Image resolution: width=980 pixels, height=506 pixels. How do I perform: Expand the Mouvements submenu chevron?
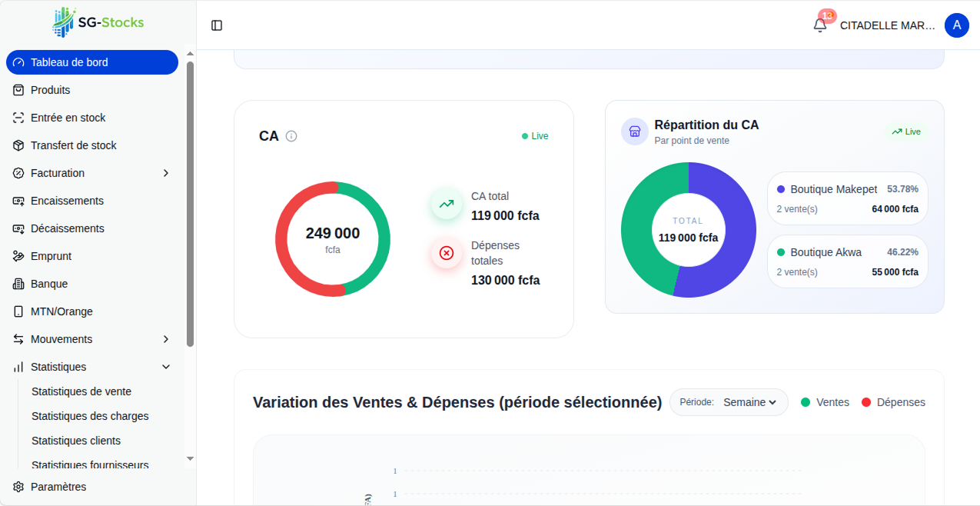(166, 339)
